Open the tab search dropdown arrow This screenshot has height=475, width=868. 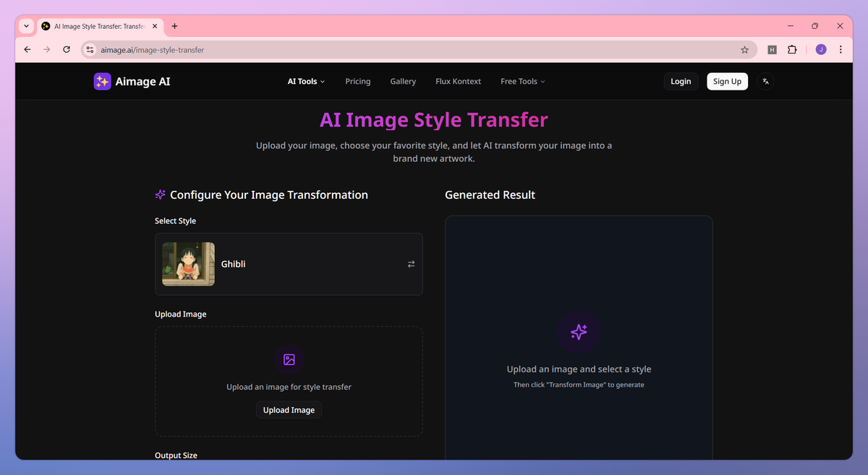(x=27, y=26)
